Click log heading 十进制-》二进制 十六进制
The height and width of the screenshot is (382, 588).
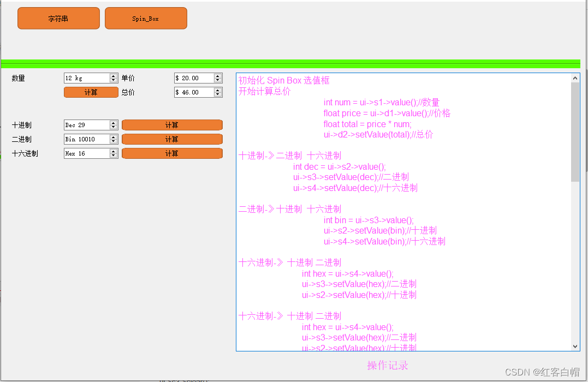pyautogui.click(x=290, y=156)
